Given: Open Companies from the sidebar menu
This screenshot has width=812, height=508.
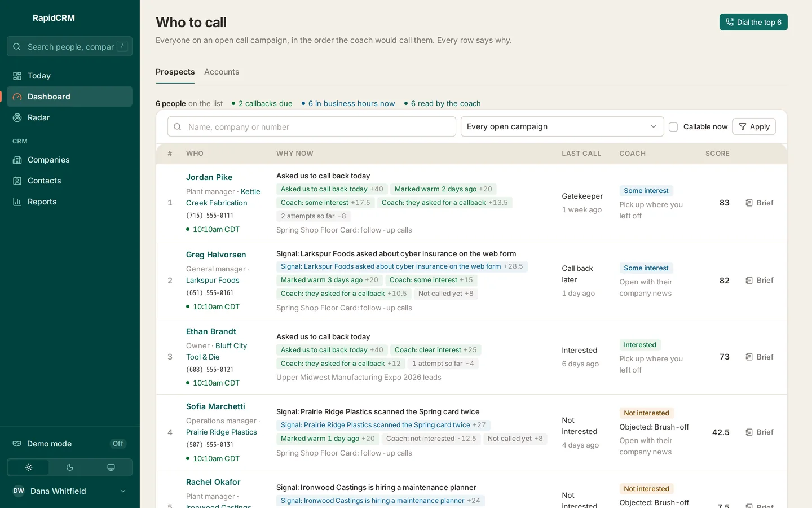Looking at the screenshot, I should [x=70, y=160].
